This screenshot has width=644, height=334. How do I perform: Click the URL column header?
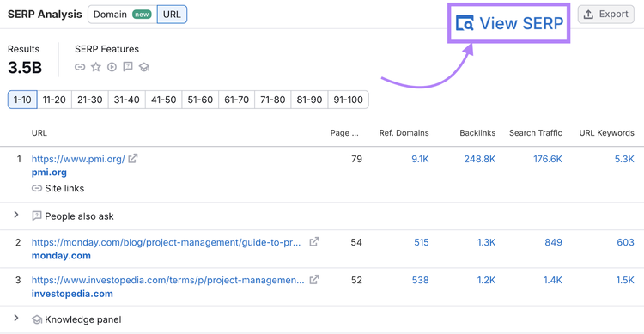39,133
